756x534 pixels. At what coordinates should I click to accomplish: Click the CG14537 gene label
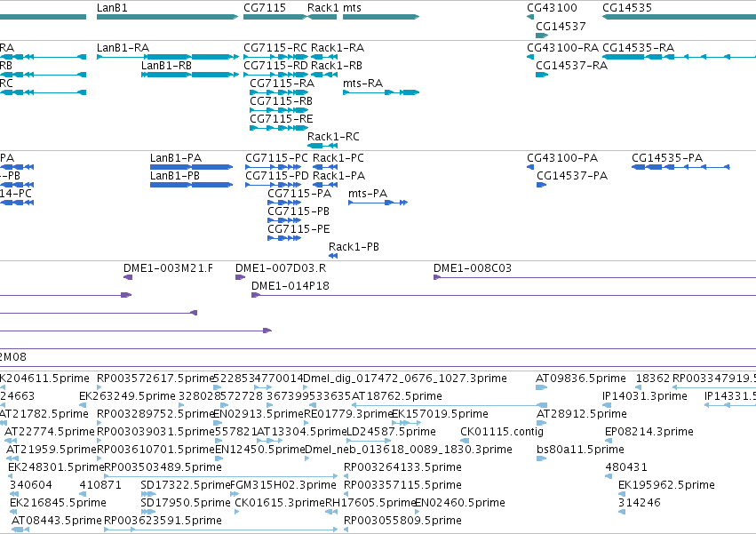click(x=561, y=27)
